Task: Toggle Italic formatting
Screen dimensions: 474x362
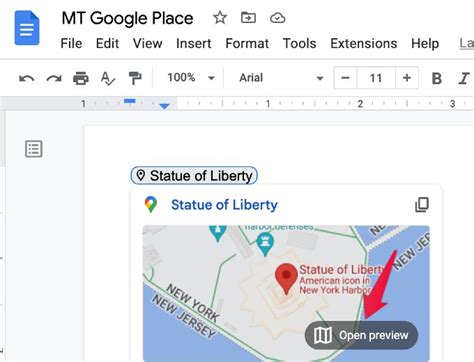Action: (464, 78)
